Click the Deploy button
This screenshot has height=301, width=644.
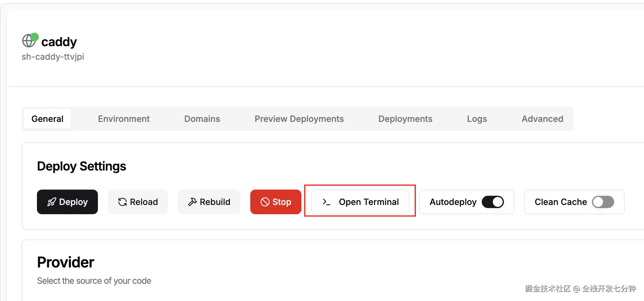click(x=67, y=202)
